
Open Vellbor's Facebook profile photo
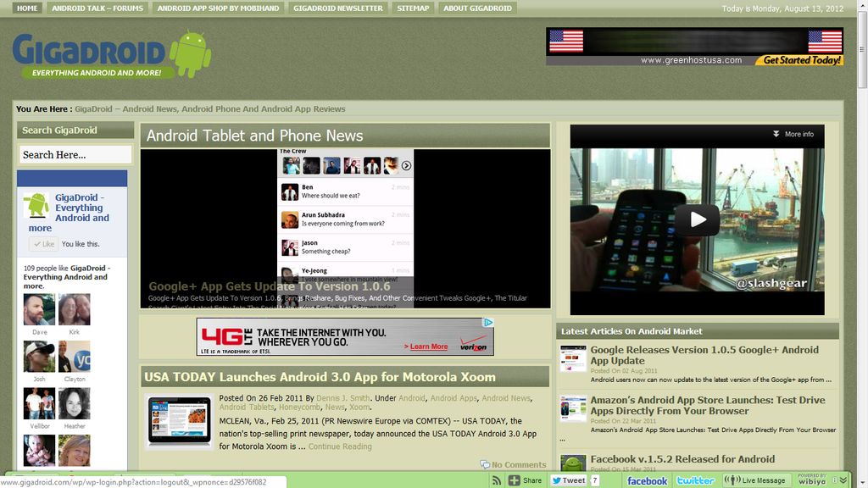39,403
